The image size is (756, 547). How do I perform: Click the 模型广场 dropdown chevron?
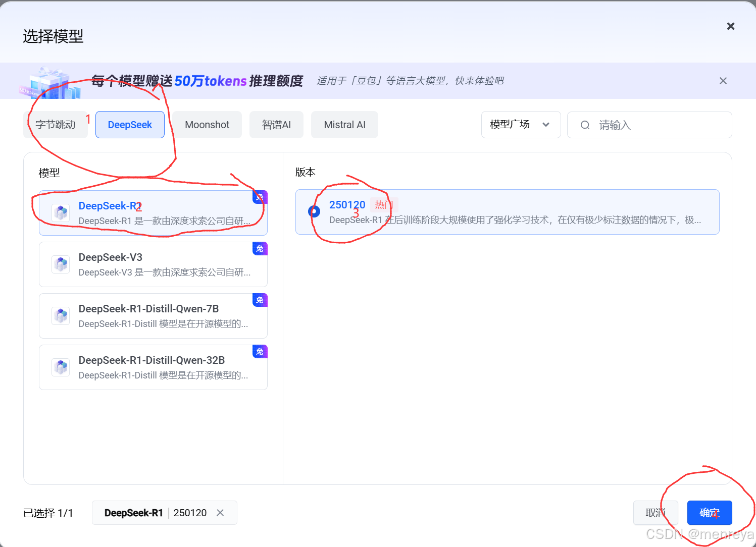tap(546, 125)
